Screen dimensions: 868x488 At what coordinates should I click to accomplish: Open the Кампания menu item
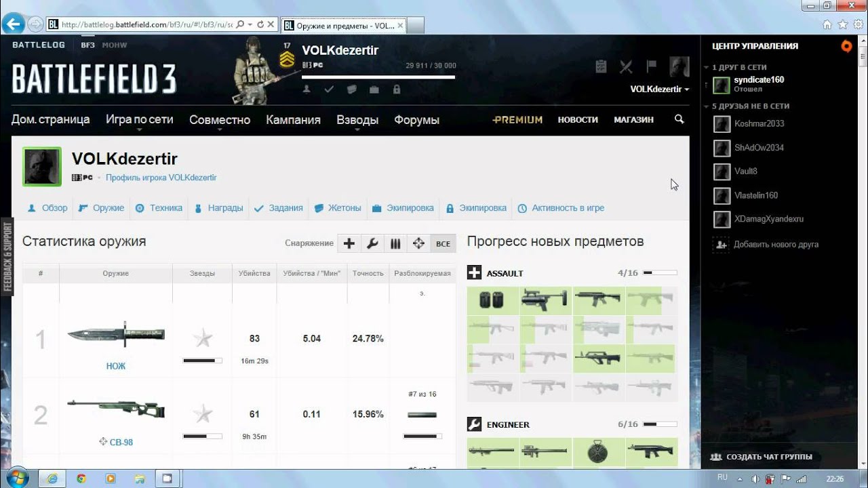(293, 119)
